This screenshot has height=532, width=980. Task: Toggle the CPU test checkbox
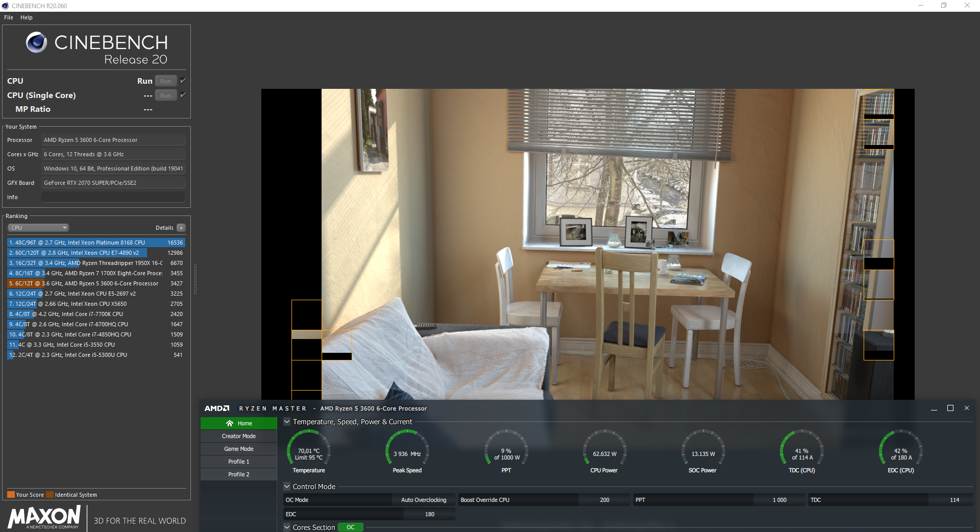pyautogui.click(x=183, y=81)
